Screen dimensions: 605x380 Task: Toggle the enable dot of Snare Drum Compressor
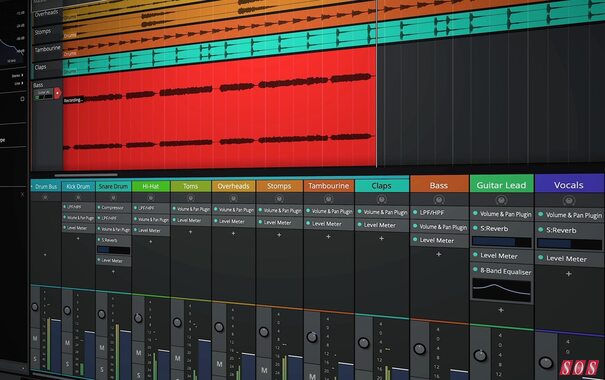point(99,207)
